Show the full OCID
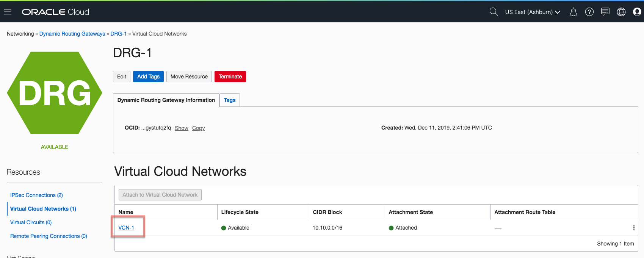 tap(181, 128)
